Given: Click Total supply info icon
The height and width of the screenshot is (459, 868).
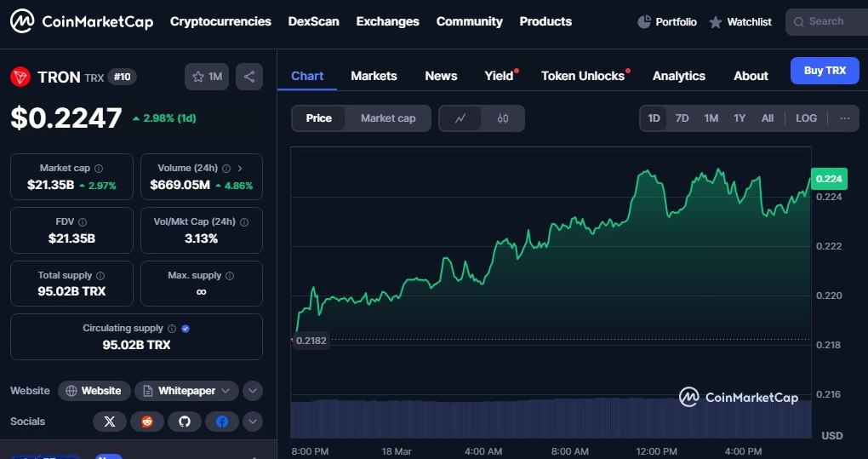Looking at the screenshot, I should (x=100, y=276).
